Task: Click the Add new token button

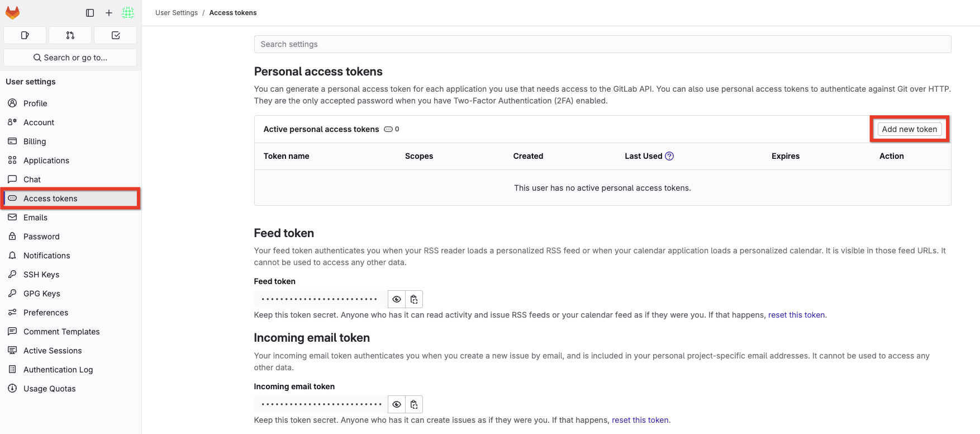Action: coord(909,129)
